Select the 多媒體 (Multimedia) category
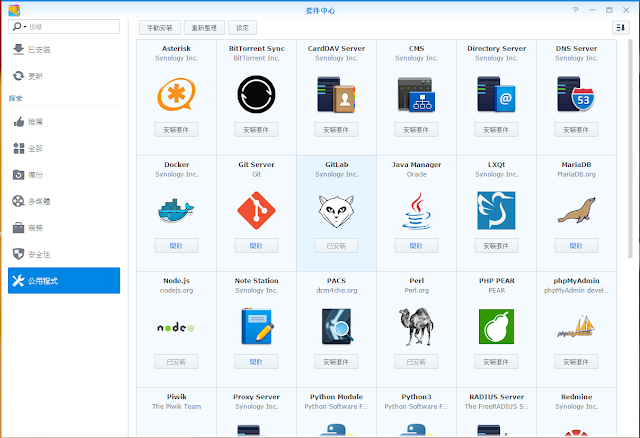 (x=64, y=201)
